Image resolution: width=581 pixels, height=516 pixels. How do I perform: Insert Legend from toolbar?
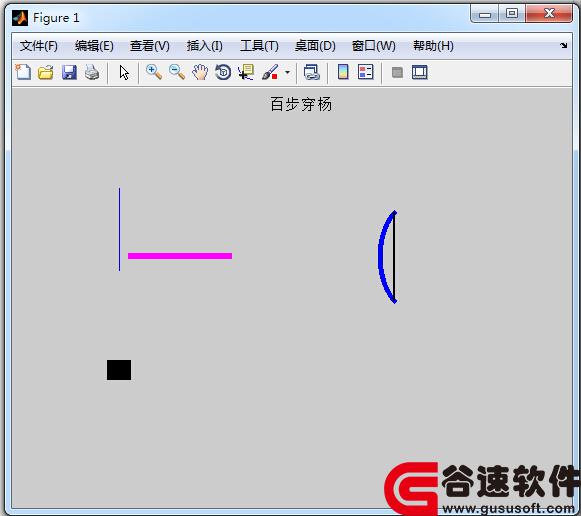click(366, 72)
